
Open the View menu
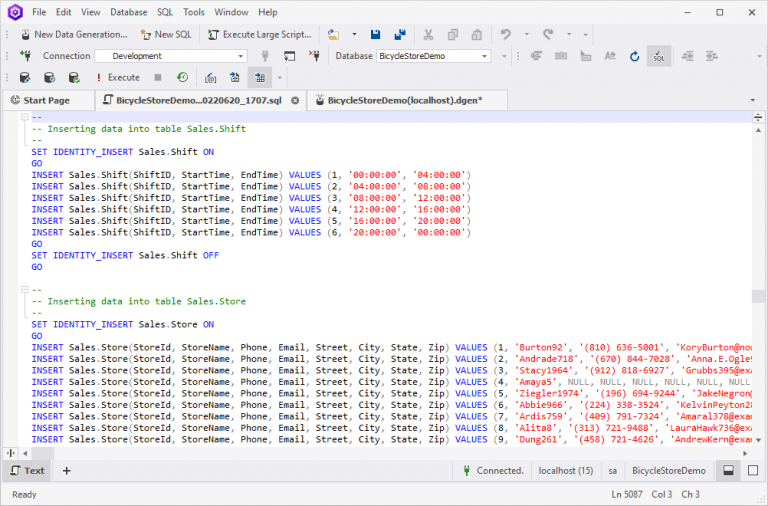point(91,12)
